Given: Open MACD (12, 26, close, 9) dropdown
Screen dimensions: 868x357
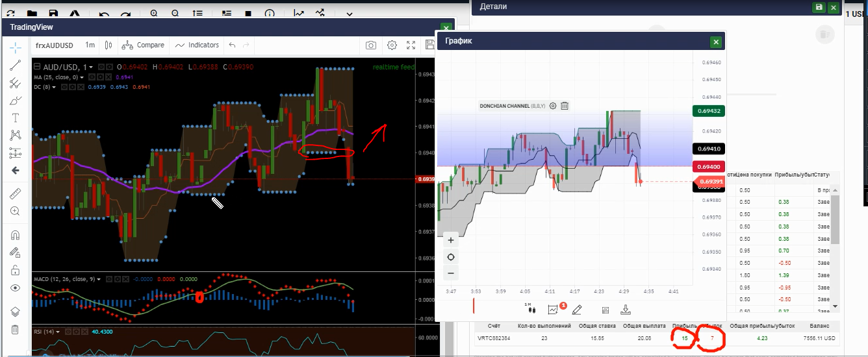Looking at the screenshot, I should (99, 279).
